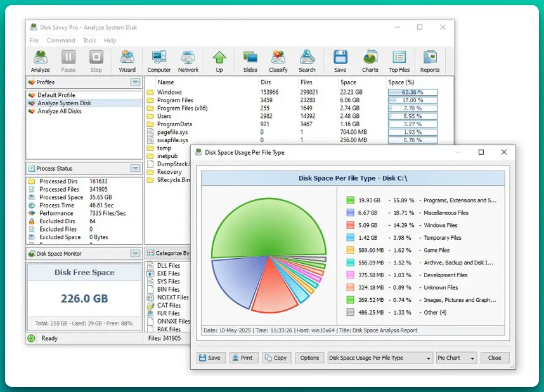Open the Wizard tool
This screenshot has width=544, height=392.
pyautogui.click(x=127, y=62)
